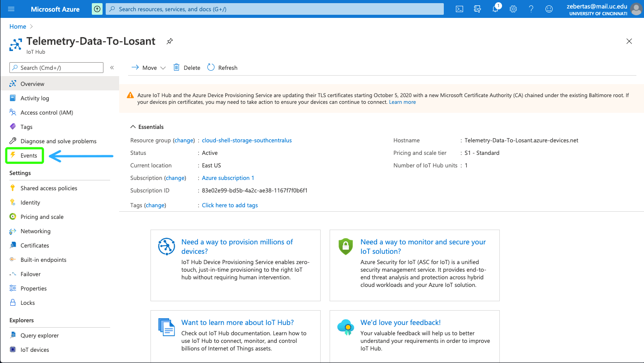644x363 pixels.
Task: Select hostname Telemetry-Data-To-Losant.azure-devices.net
Action: tap(521, 140)
